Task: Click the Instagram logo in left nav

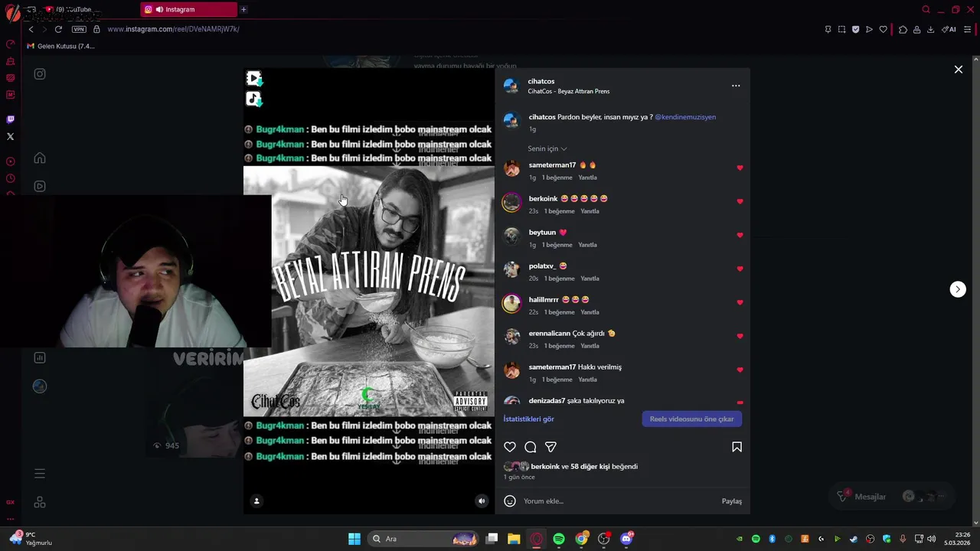Action: 40,74
